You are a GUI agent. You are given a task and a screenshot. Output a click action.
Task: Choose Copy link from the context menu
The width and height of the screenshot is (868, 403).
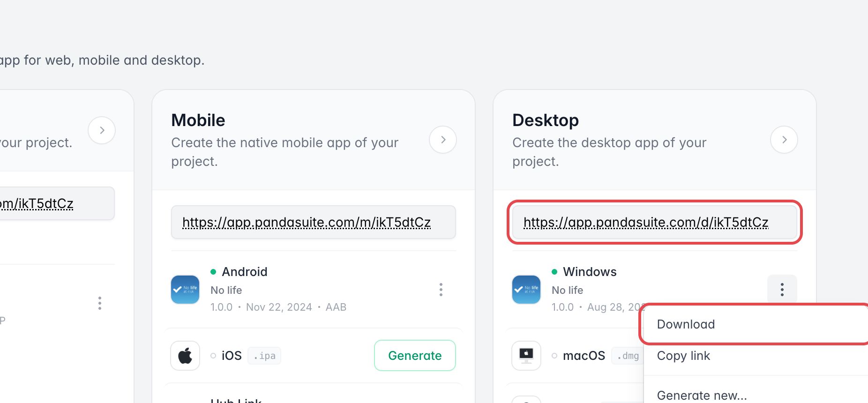pos(756,356)
